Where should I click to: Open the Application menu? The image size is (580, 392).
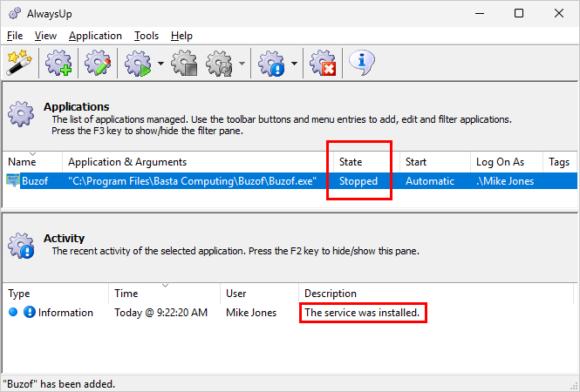95,36
